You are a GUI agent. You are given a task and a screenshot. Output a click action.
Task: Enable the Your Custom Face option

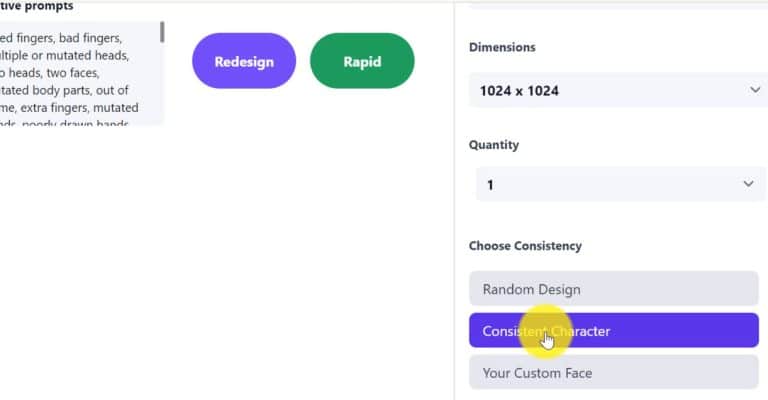613,373
